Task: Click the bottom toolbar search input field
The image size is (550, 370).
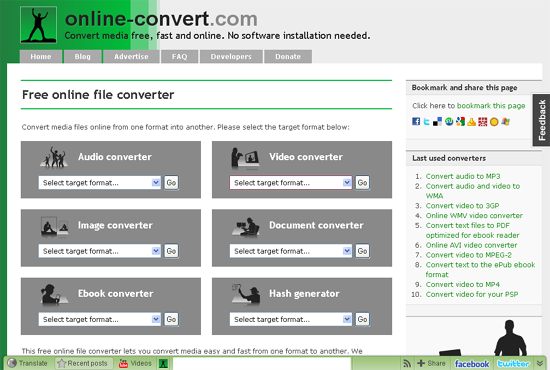Action: pos(262,364)
